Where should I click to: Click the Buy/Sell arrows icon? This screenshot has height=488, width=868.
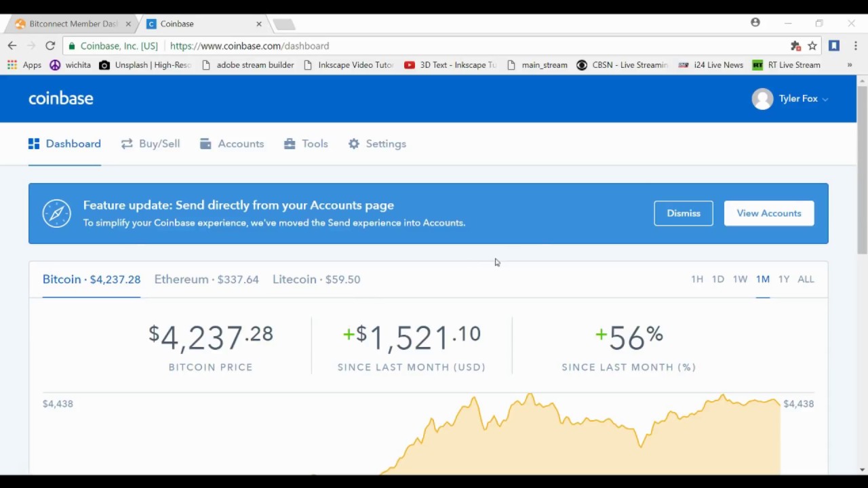127,144
